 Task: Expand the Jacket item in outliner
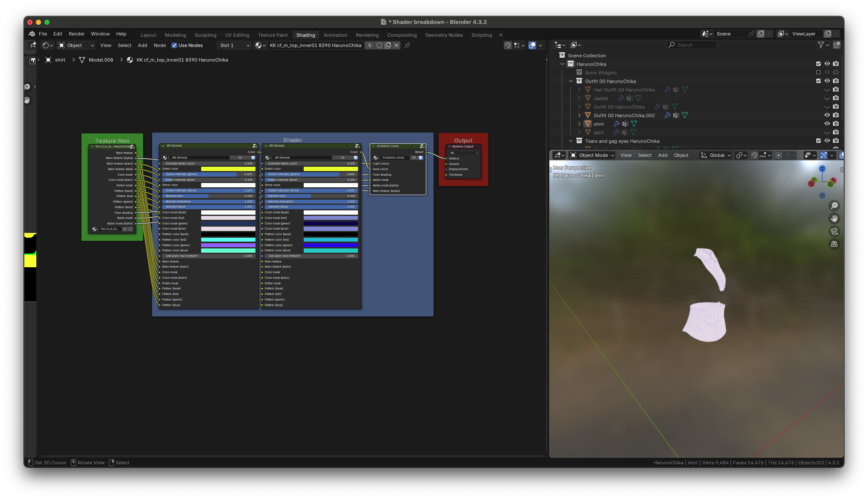[579, 98]
